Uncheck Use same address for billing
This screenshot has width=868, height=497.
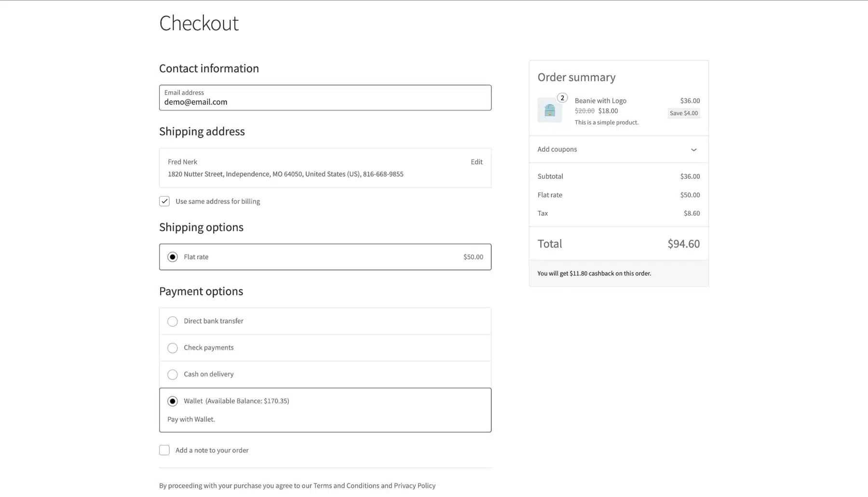pyautogui.click(x=164, y=201)
